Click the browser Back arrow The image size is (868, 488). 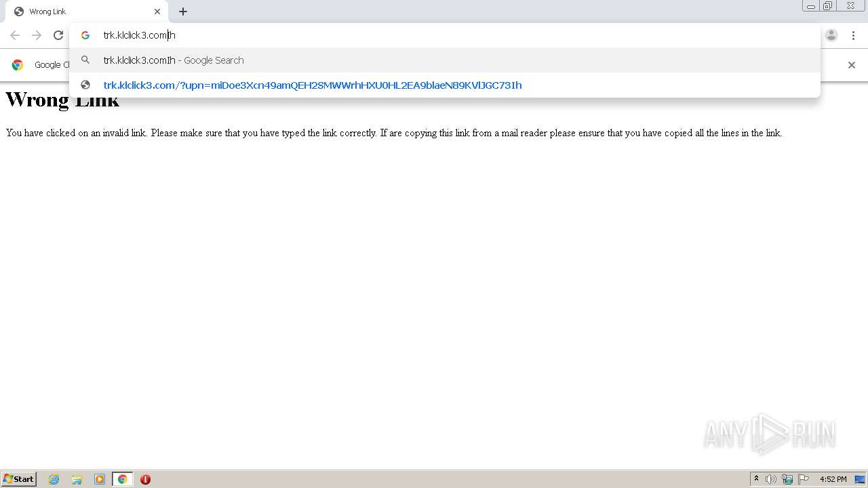click(15, 35)
